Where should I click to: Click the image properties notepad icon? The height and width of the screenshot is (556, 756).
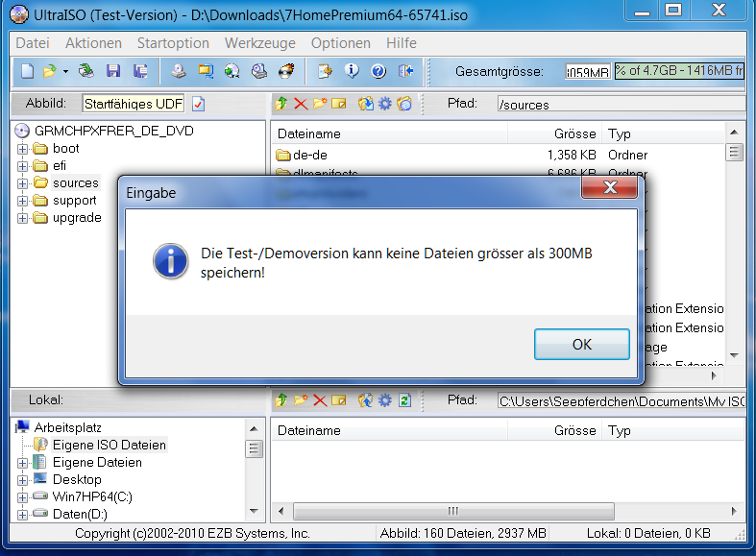[x=325, y=71]
